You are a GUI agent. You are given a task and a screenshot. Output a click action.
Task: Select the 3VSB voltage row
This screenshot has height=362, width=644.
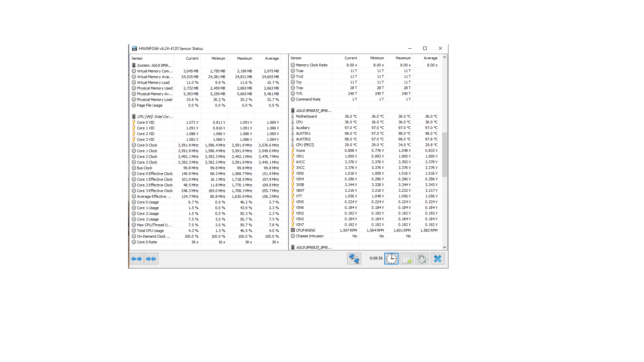[365, 185]
